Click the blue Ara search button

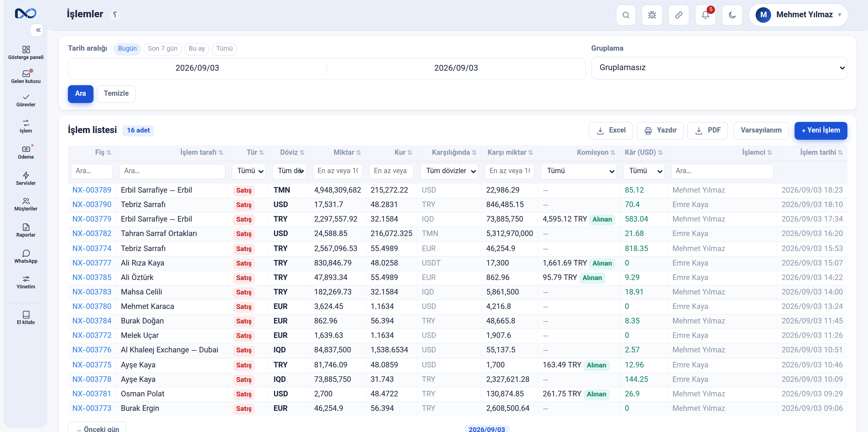(x=80, y=94)
